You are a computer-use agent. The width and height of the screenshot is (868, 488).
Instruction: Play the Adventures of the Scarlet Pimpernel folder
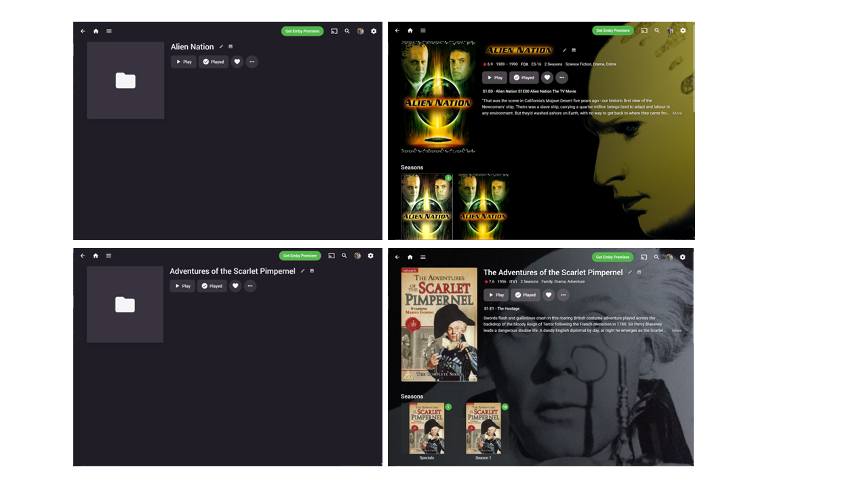(x=182, y=286)
